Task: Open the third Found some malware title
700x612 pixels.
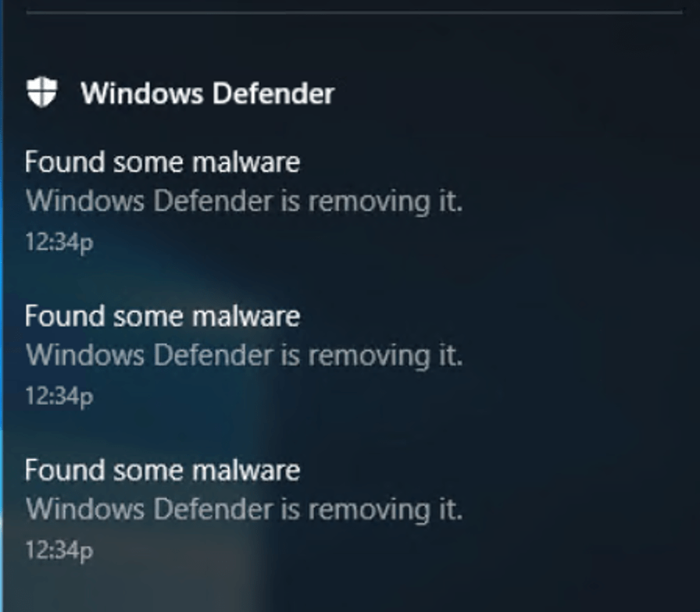Action: 162,470
